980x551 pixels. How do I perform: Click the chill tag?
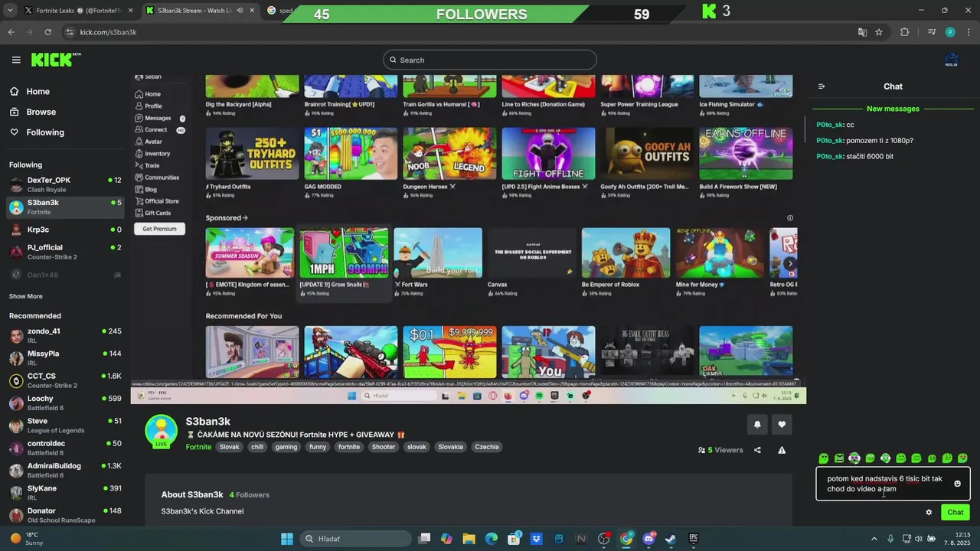click(x=257, y=447)
